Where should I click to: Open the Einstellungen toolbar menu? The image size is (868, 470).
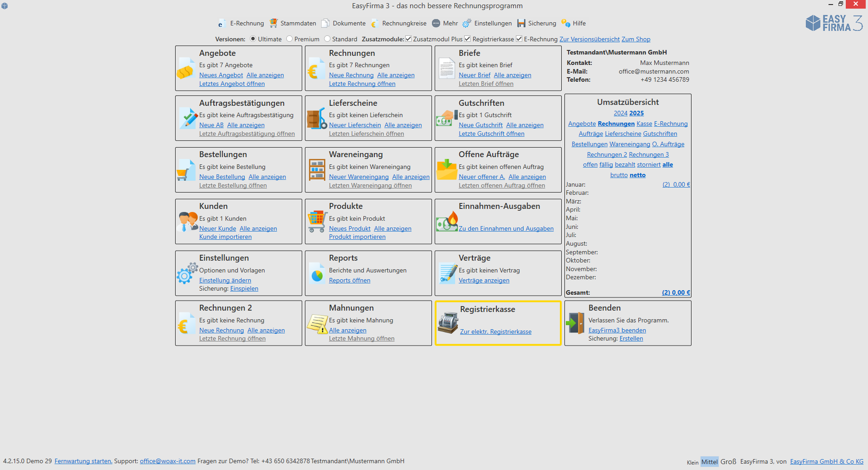tap(487, 23)
